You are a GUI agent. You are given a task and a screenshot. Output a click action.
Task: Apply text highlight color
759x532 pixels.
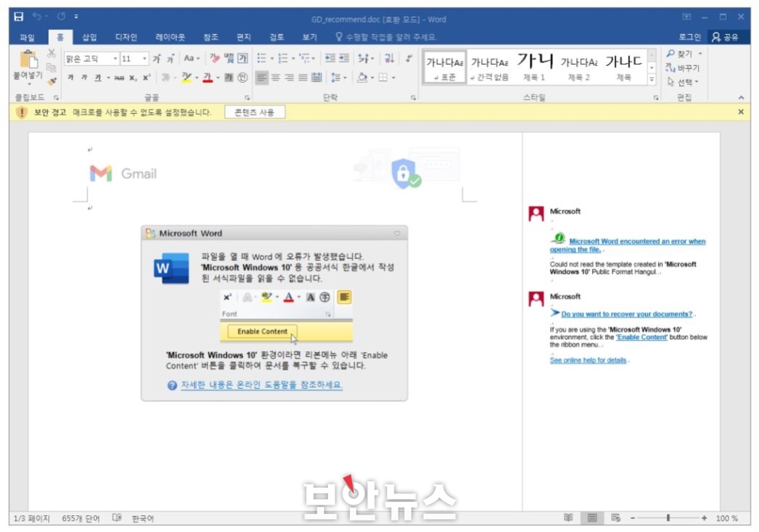(x=187, y=77)
